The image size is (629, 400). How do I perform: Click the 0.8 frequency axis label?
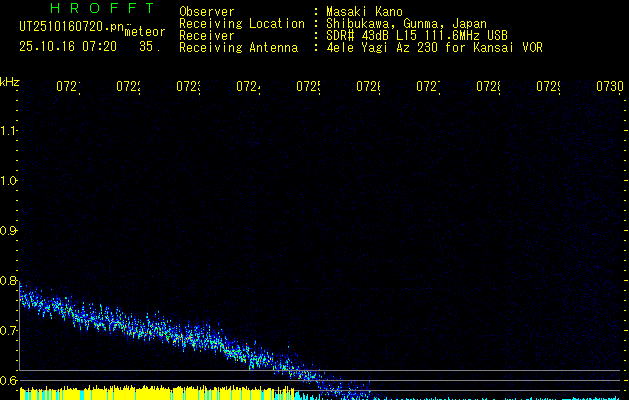click(x=9, y=281)
